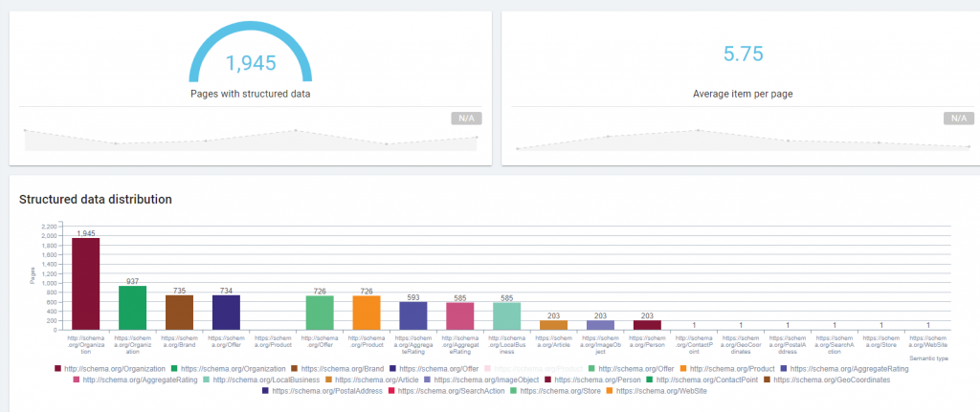Select the brown 735 Brand bar

pyautogui.click(x=179, y=313)
